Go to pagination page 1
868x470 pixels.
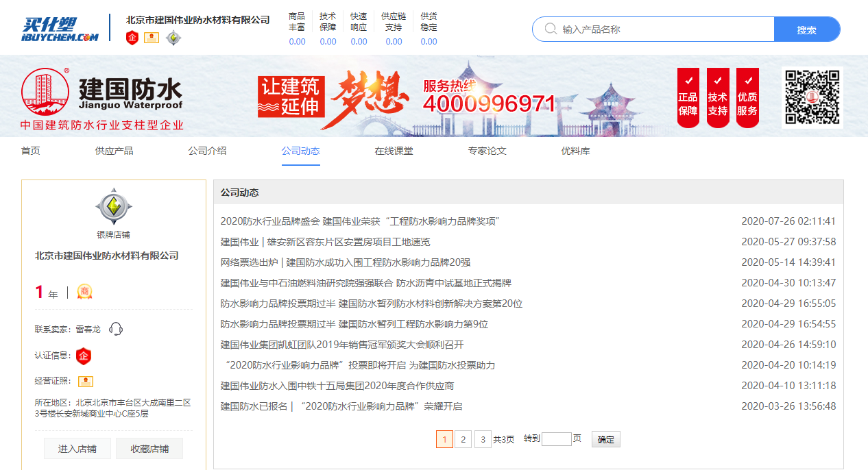tap(444, 439)
